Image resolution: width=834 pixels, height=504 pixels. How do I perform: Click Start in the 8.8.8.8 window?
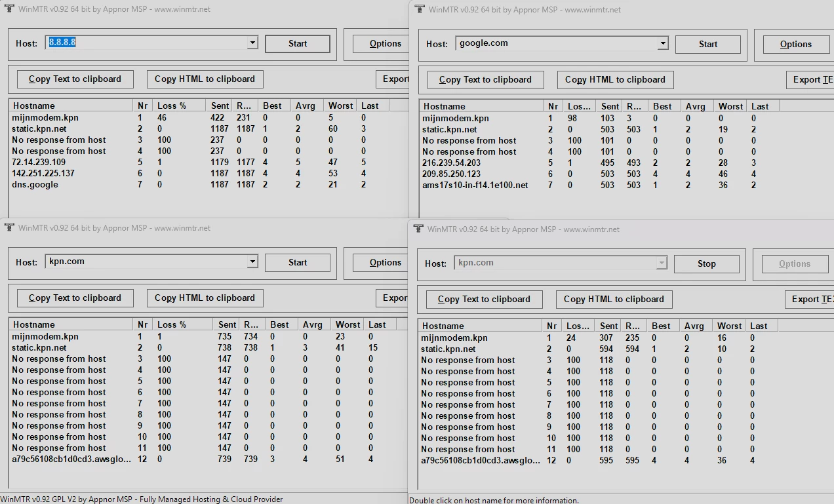point(298,44)
